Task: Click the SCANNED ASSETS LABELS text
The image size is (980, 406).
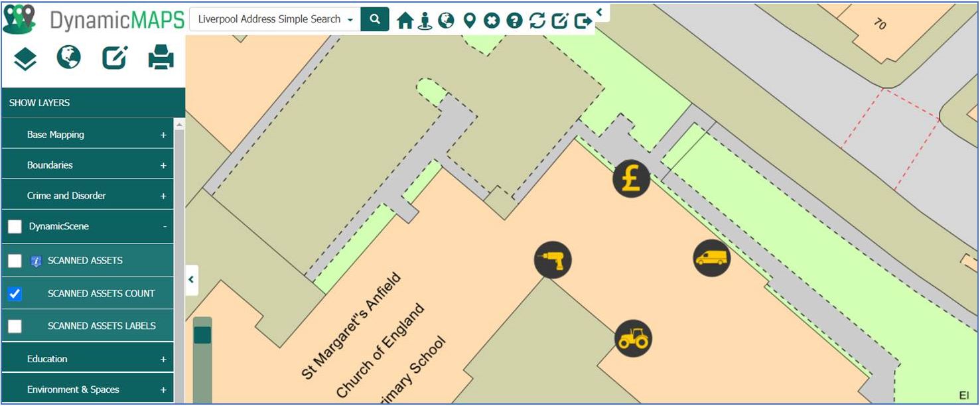Action: pos(102,326)
